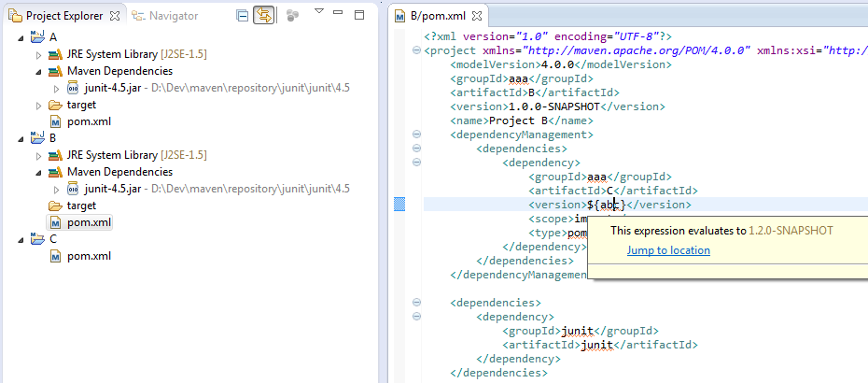Viewport: 868px width, 383px height.
Task: Fold the project element in editor
Action: pyautogui.click(x=417, y=50)
